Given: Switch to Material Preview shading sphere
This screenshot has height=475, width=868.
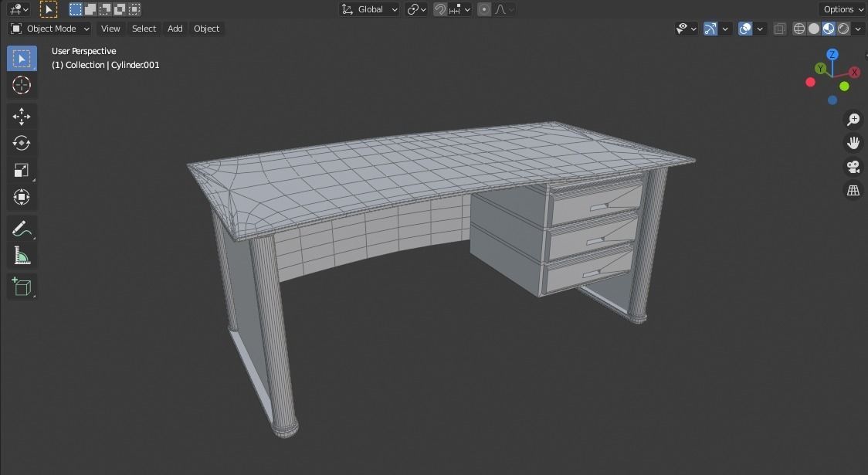Looking at the screenshot, I should coord(828,29).
